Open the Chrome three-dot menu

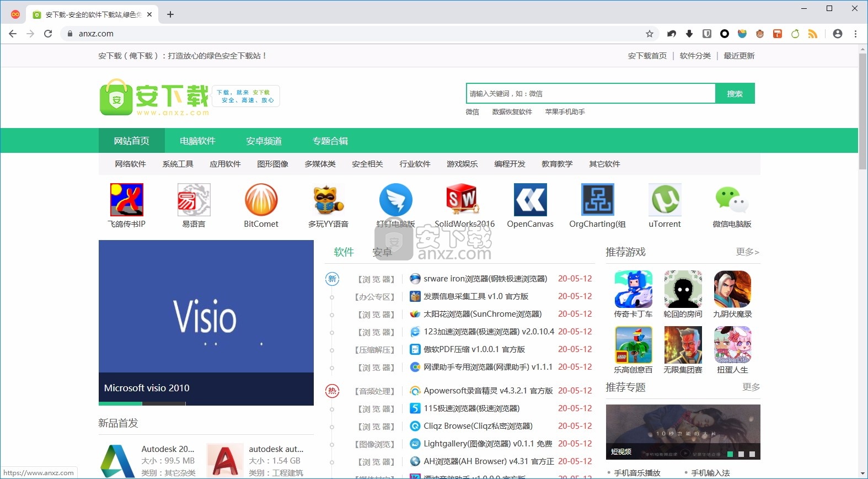[856, 34]
